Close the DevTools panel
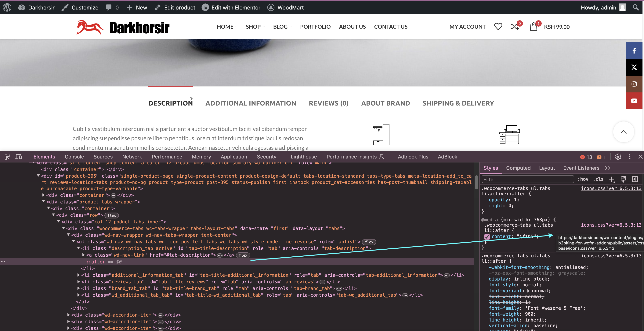 640,157
